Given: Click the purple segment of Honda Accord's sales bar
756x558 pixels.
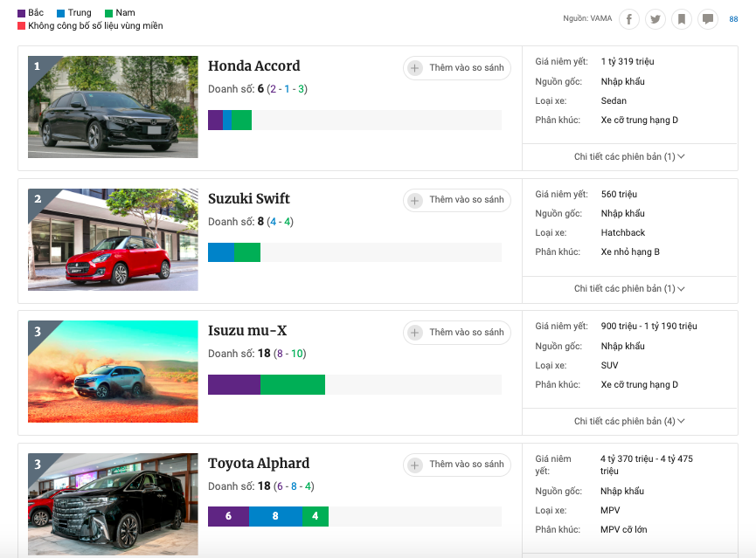Looking at the screenshot, I should [216, 120].
